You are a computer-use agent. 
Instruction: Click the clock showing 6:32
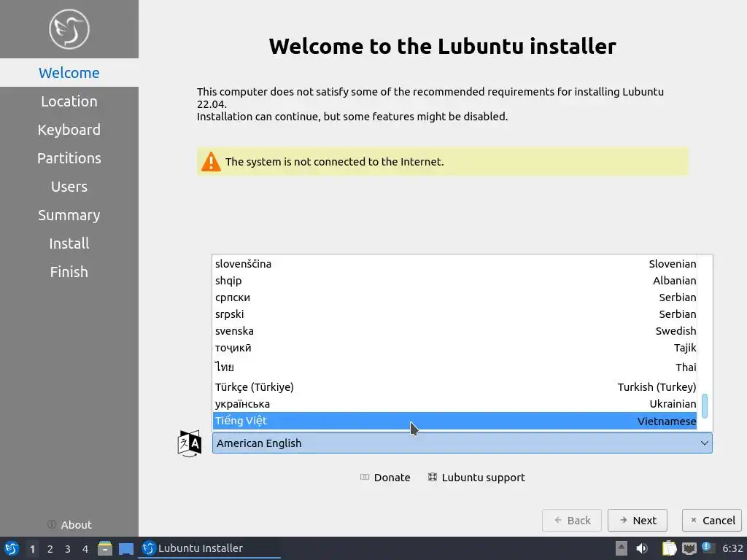[732, 548]
